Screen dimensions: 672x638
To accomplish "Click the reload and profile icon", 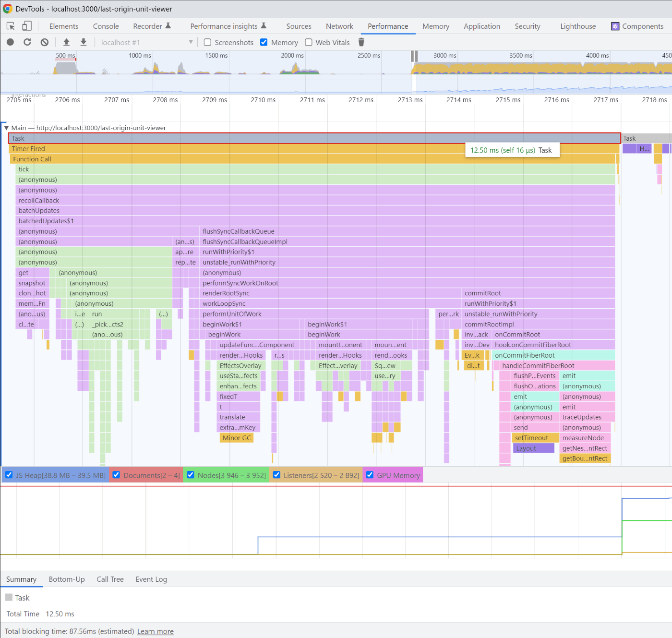I will pos(27,42).
